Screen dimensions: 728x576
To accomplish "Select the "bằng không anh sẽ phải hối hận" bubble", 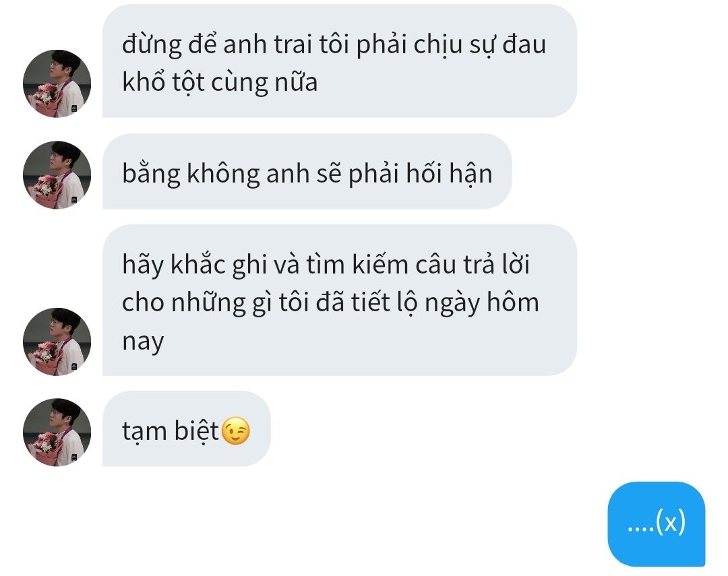I will tap(307, 171).
